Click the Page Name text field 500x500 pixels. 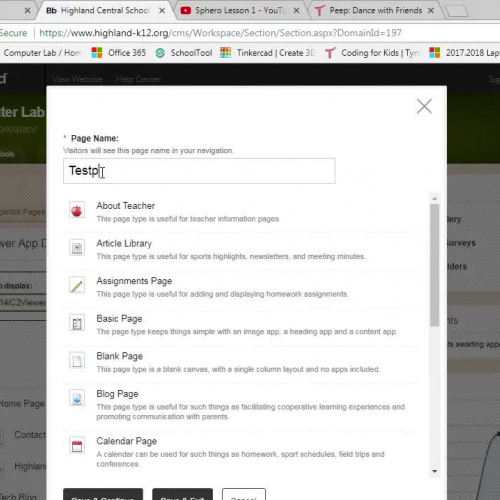pyautogui.click(x=199, y=171)
